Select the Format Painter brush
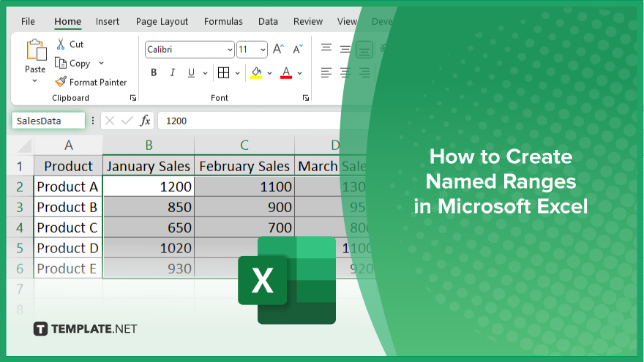The image size is (644, 362). 61,82
